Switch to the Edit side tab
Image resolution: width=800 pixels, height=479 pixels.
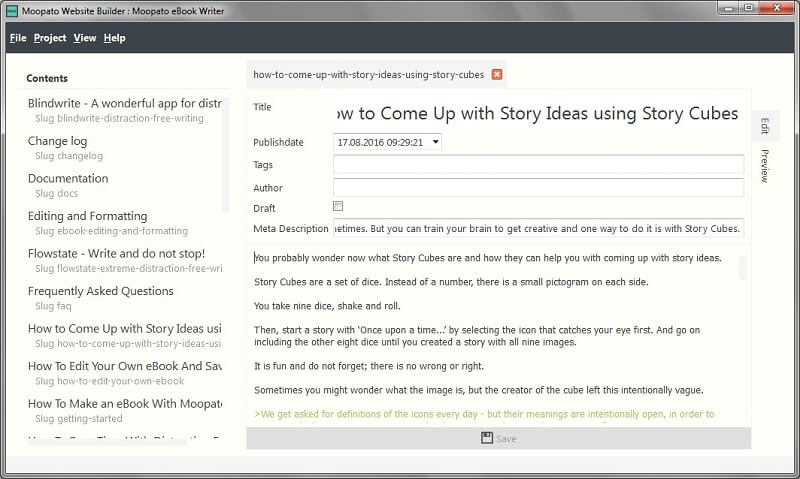tap(764, 126)
